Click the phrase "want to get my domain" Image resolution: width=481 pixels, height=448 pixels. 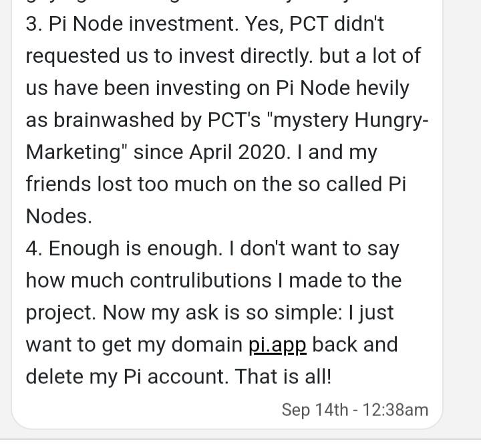pyautogui.click(x=134, y=345)
